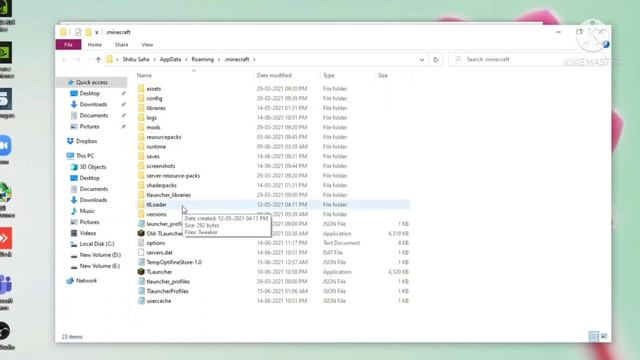Open 3D Objects under This PC
This screenshot has height=360, width=640.
[x=93, y=167]
